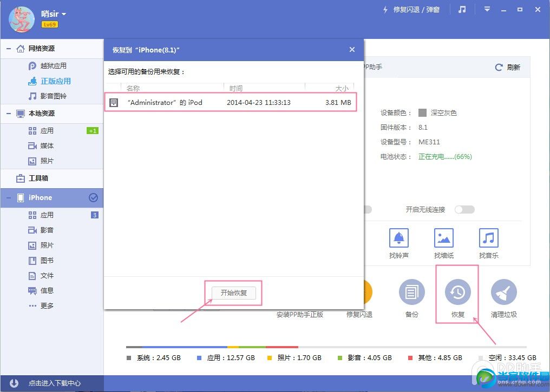
Task: Open the title bar dropdown menu arrow
Action: [x=487, y=9]
